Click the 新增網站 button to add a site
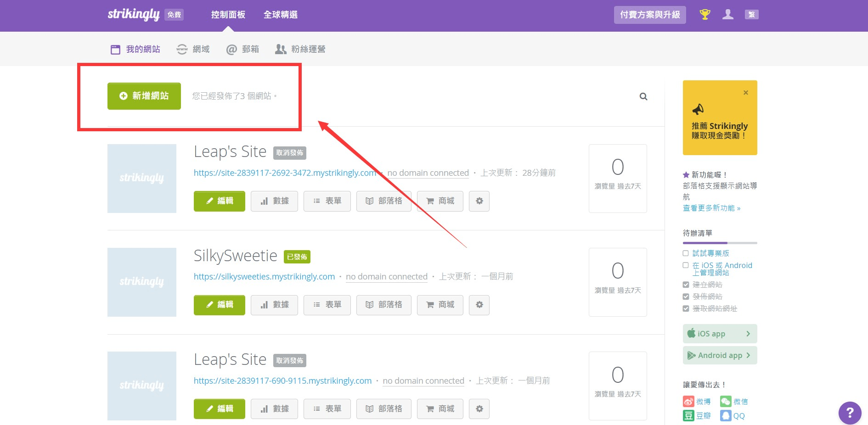 tap(144, 96)
